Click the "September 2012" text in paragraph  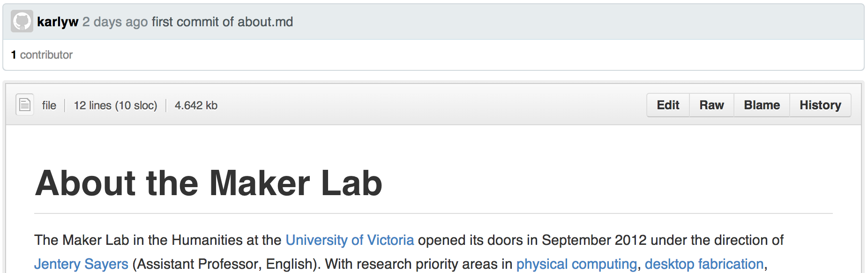tap(594, 240)
